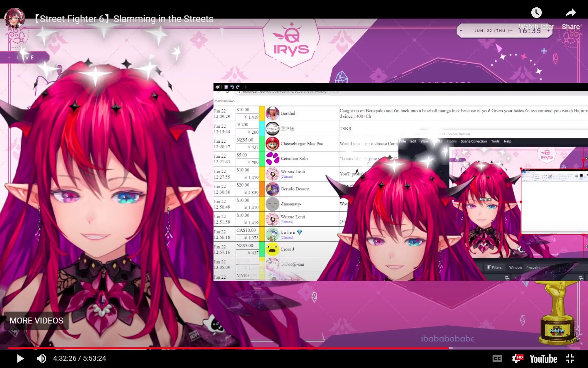Click Garahel's avatar thumbnail
Viewport: 588px width, 368px height.
pos(272,113)
